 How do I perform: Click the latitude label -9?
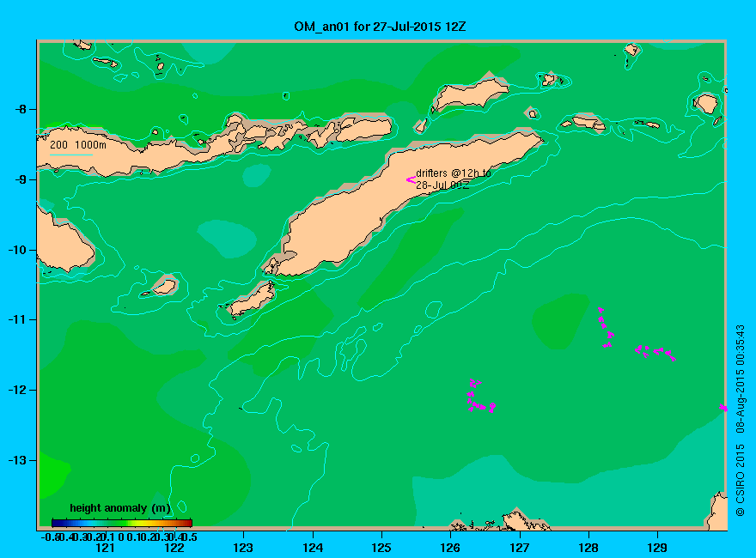click(x=21, y=179)
